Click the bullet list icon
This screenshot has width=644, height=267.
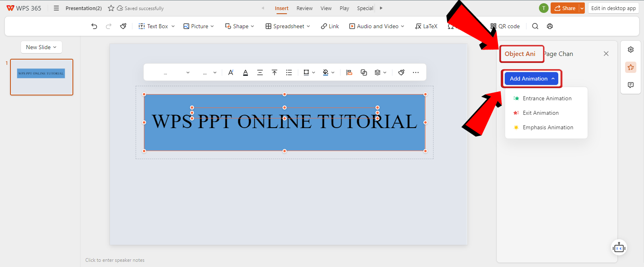[x=289, y=72]
